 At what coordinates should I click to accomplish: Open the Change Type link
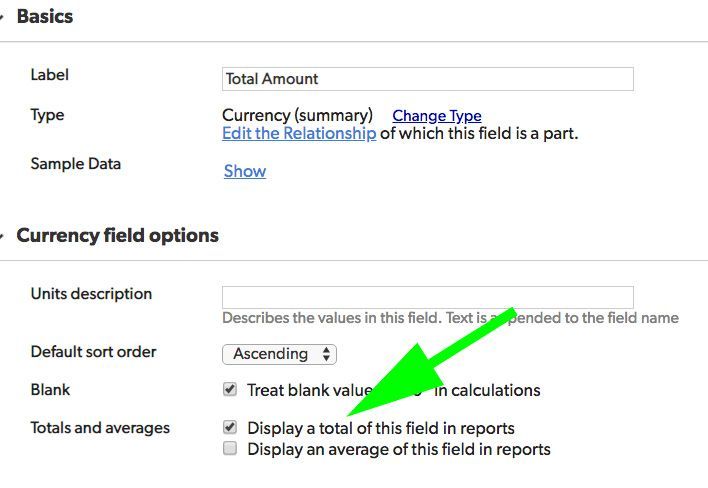(x=437, y=116)
